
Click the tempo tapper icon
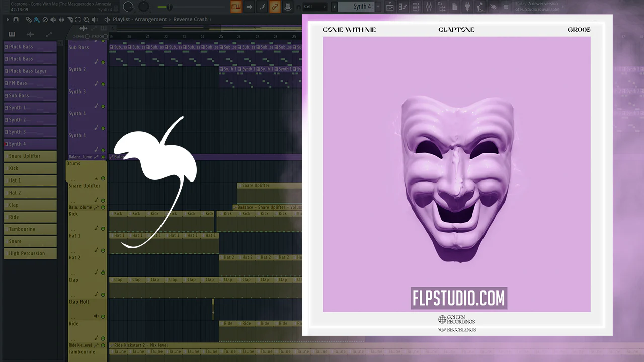pyautogui.click(x=480, y=7)
